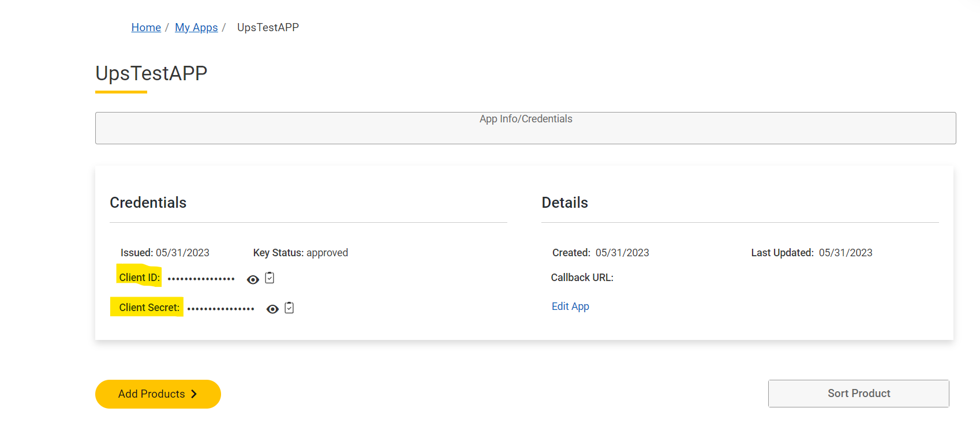Copy the Client Secret to clipboard
The height and width of the screenshot is (434, 980).
tap(289, 308)
